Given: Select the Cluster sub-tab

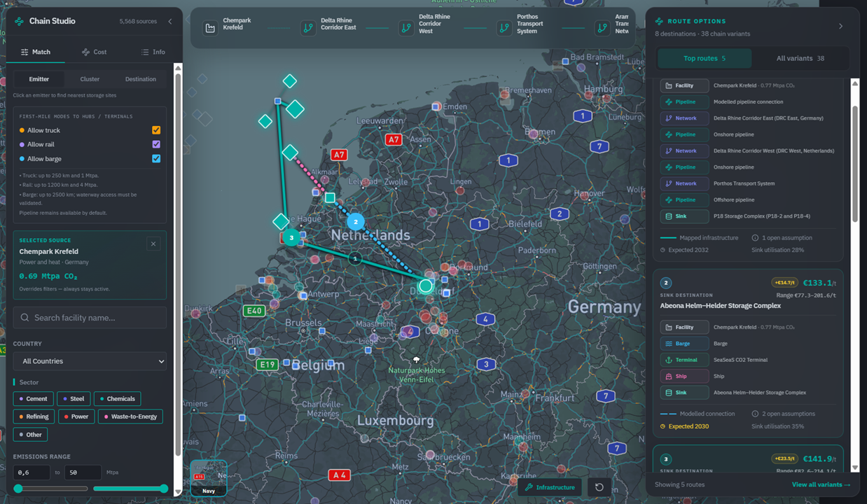Looking at the screenshot, I should pyautogui.click(x=90, y=79).
